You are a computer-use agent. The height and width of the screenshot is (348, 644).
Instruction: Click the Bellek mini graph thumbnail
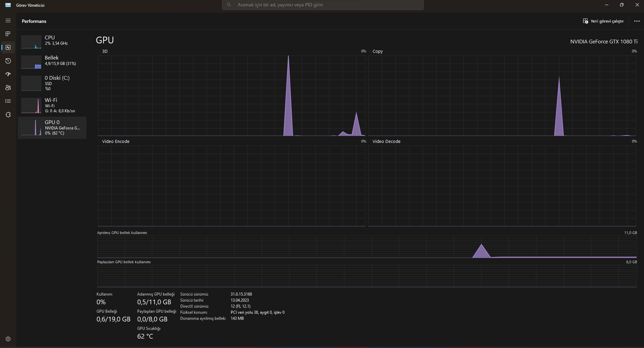coord(31,62)
